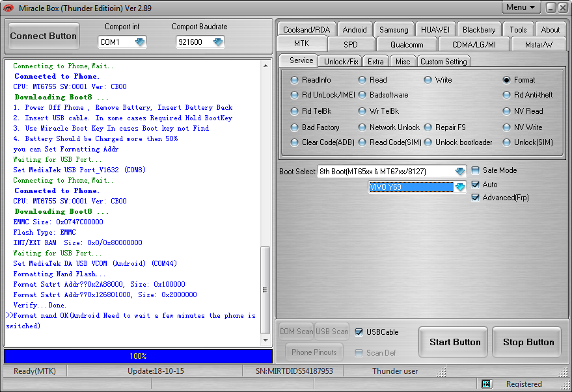
Task: Switch to the Coolsand/RDA tab
Action: (306, 29)
